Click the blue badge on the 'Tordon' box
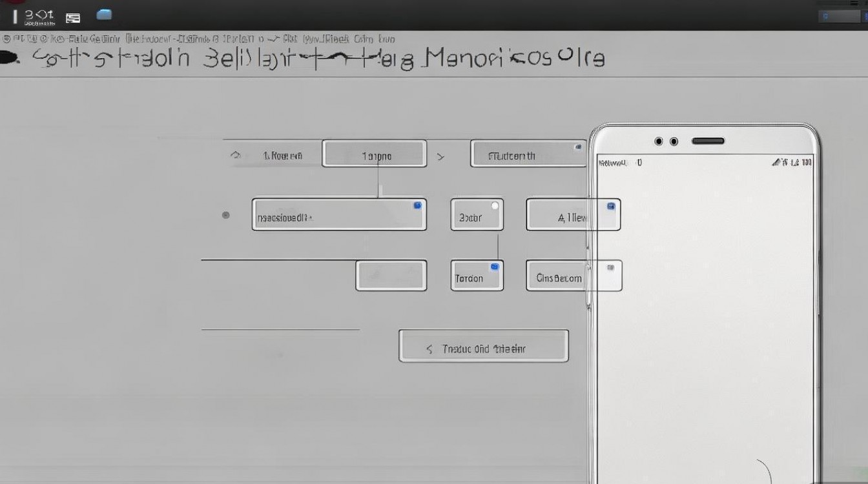This screenshot has height=484, width=868. (495, 266)
